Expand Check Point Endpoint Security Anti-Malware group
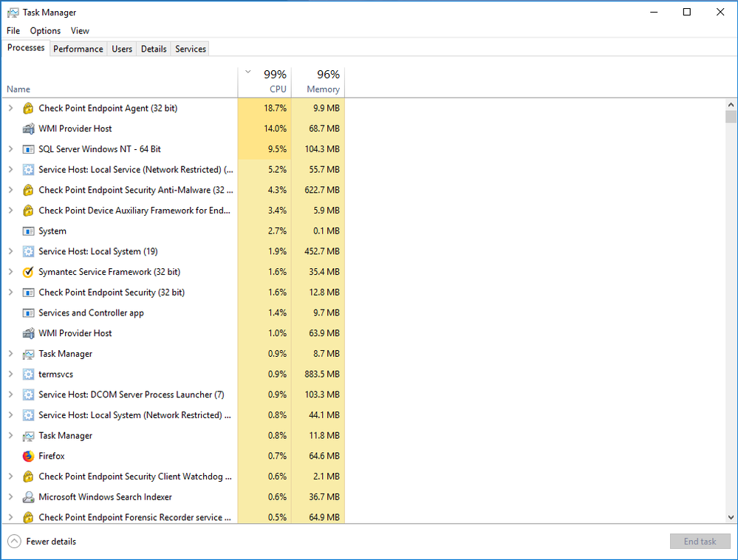The width and height of the screenshot is (738, 560). point(11,190)
